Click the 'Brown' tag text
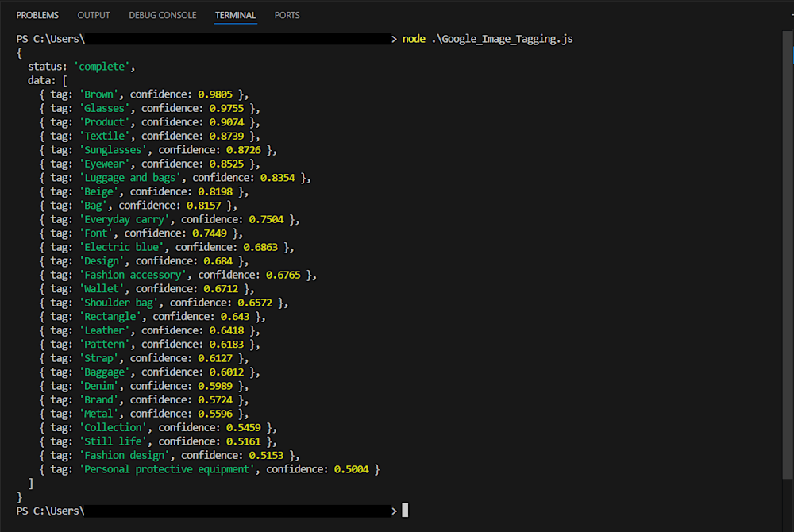This screenshot has width=794, height=532. [98, 94]
